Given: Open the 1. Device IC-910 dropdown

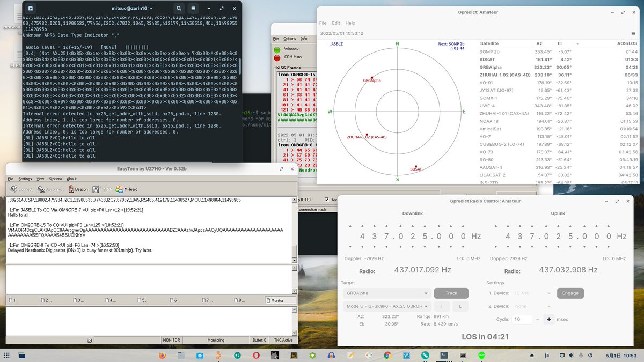Looking at the screenshot, I should 533,293.
